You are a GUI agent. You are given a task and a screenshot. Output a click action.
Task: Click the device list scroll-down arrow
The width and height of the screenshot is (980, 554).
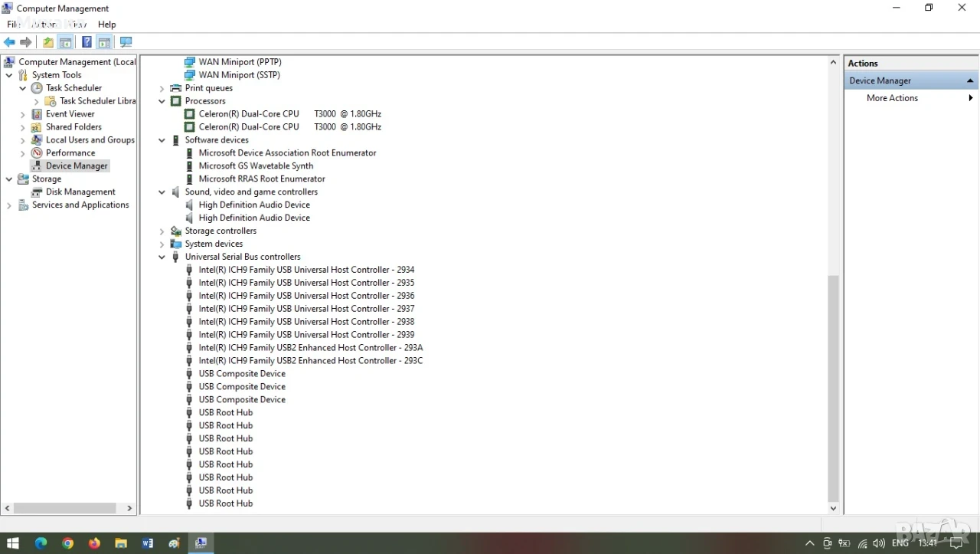pyautogui.click(x=834, y=508)
